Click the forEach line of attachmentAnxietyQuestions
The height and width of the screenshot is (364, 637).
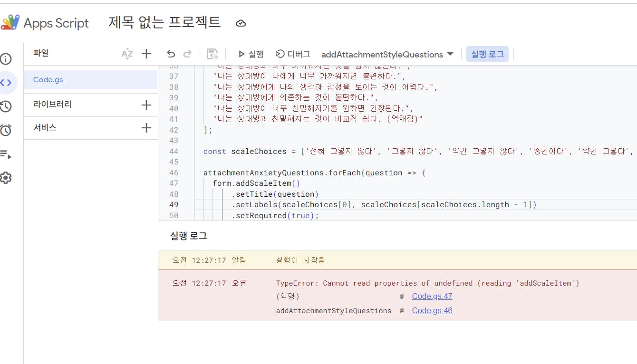click(x=314, y=173)
